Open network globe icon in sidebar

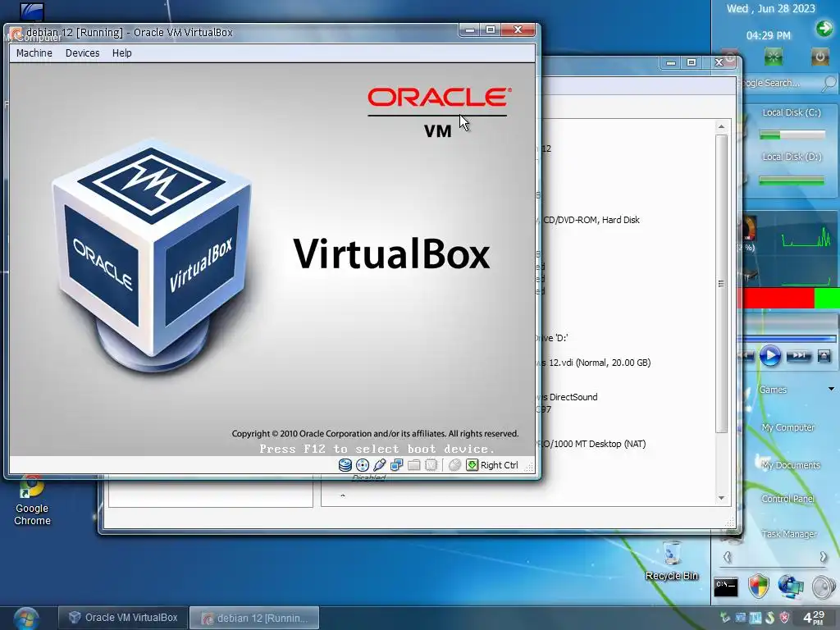(791, 587)
